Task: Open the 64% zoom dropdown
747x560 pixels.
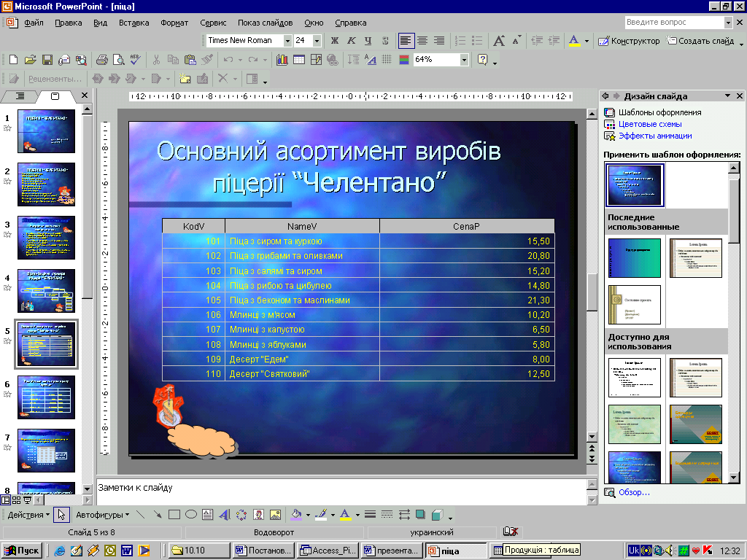Action: pos(463,60)
